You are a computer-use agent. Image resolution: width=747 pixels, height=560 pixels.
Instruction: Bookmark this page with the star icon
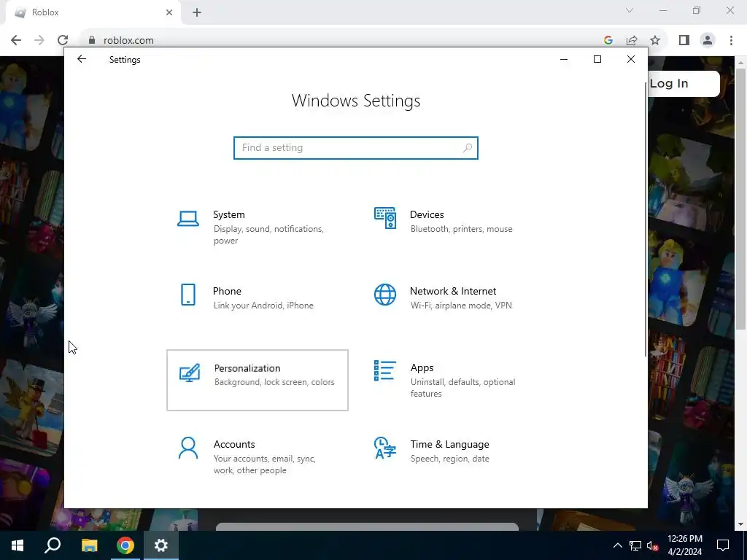[x=655, y=40]
